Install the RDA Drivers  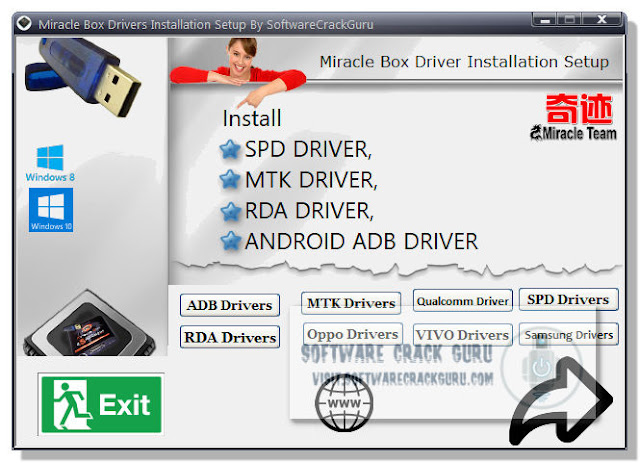(230, 337)
